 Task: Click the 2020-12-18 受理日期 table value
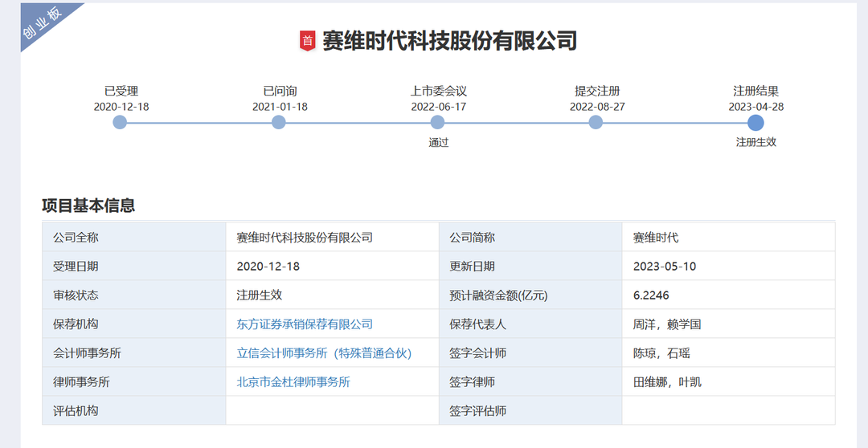click(268, 267)
